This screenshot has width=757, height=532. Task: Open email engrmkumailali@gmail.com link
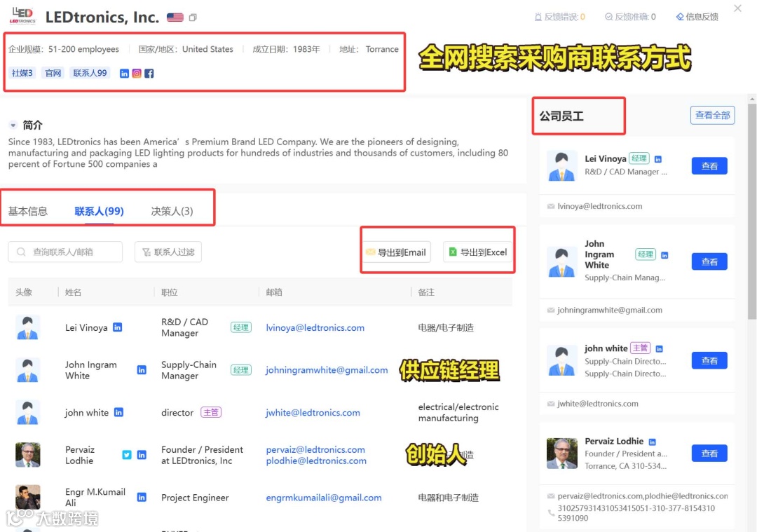coord(324,497)
